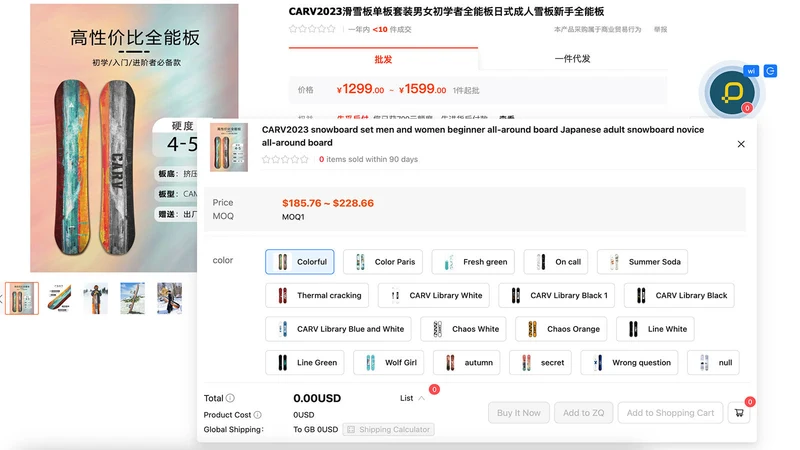This screenshot has width=800, height=450.
Task: Click the blue 'wi' extension badge
Action: tap(751, 71)
